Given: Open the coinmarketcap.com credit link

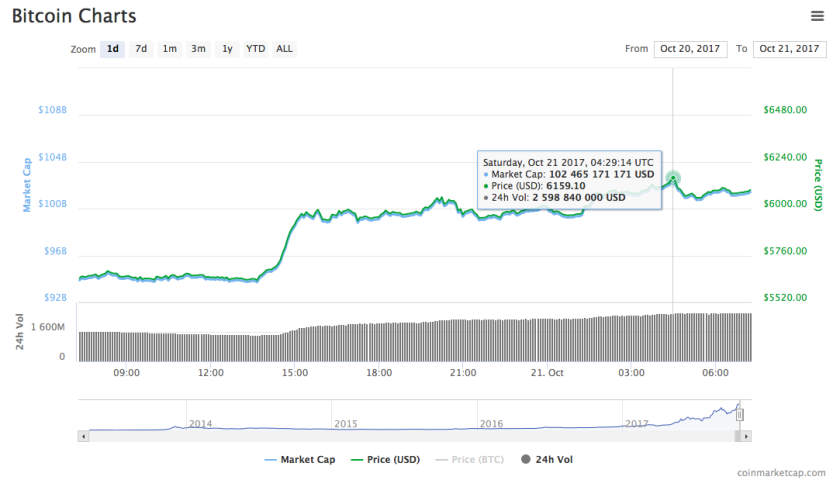Looking at the screenshot, I should [782, 471].
